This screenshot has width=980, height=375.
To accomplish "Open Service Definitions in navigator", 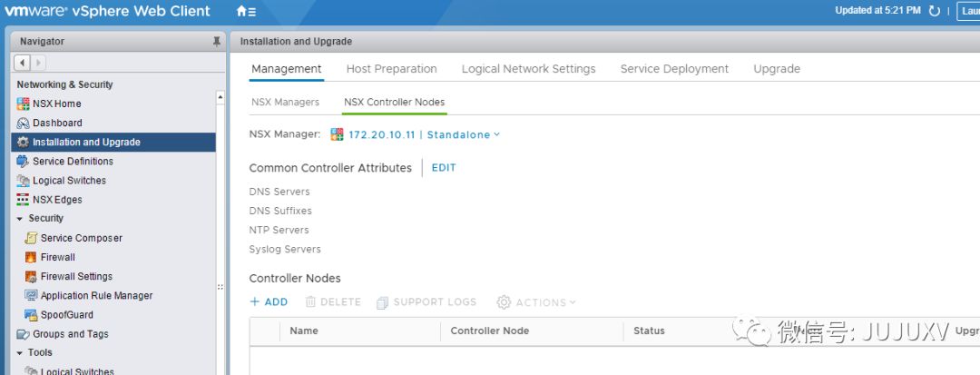I will [73, 161].
